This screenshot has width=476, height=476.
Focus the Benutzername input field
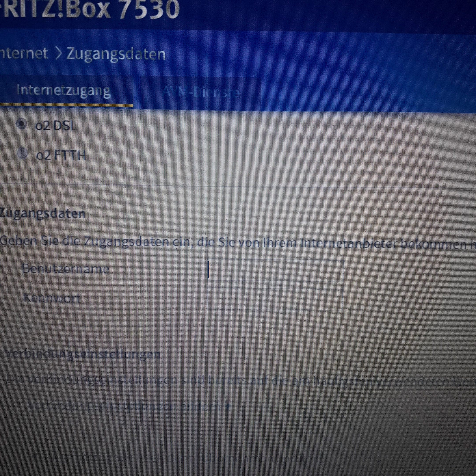pos(275,270)
